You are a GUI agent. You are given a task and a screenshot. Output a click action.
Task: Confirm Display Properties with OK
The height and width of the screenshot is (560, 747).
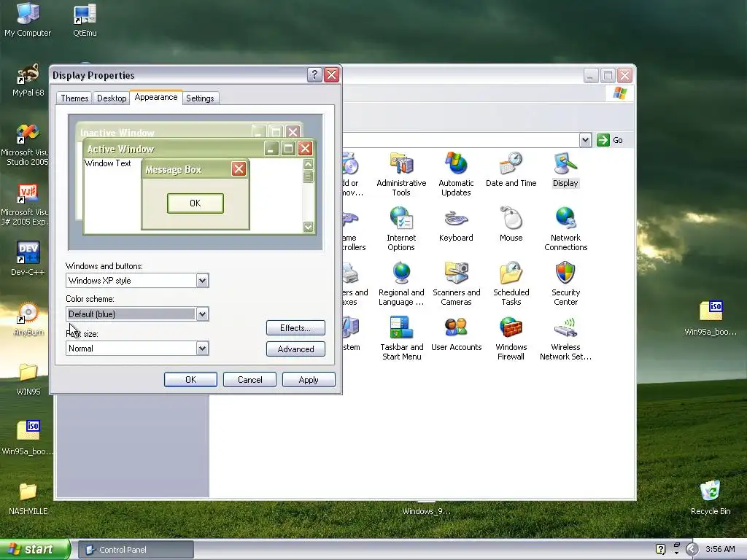pos(190,379)
